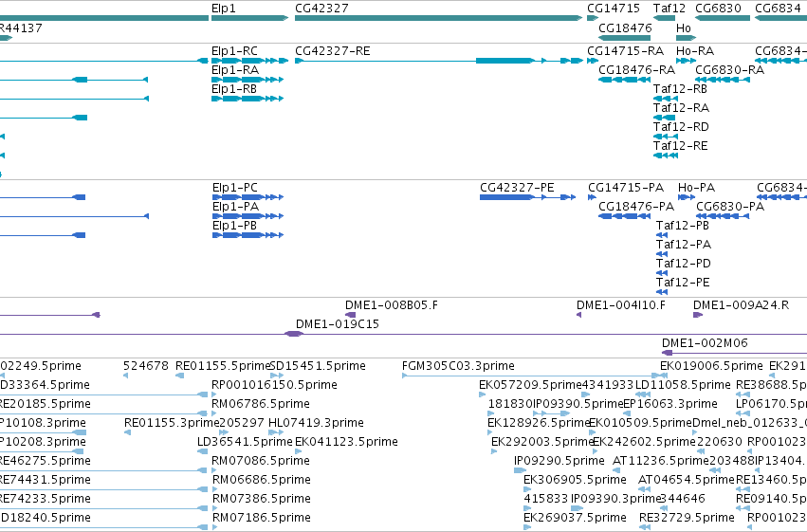Click the CG42327 gene label
807x532 pixels.
click(x=321, y=9)
